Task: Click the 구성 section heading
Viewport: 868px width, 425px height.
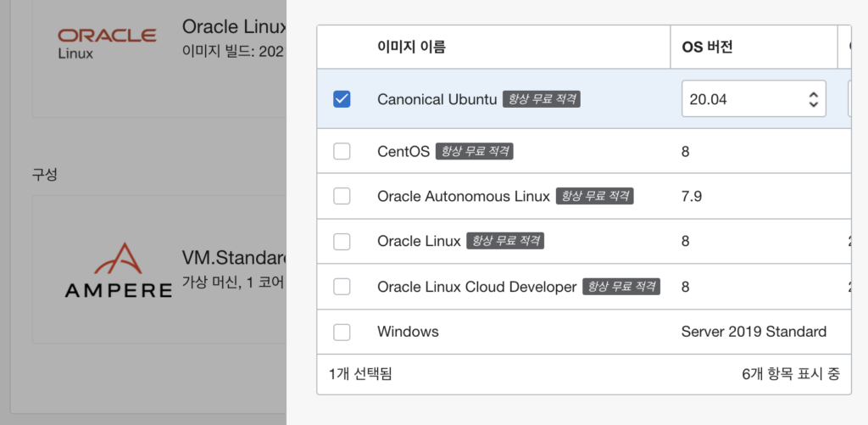Action: coord(44,175)
